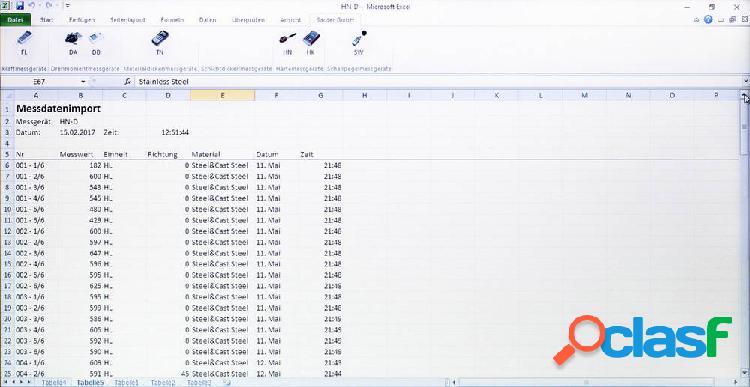The height and width of the screenshot is (387, 750).
Task: Click the TN thickness gauge icon
Action: click(160, 38)
